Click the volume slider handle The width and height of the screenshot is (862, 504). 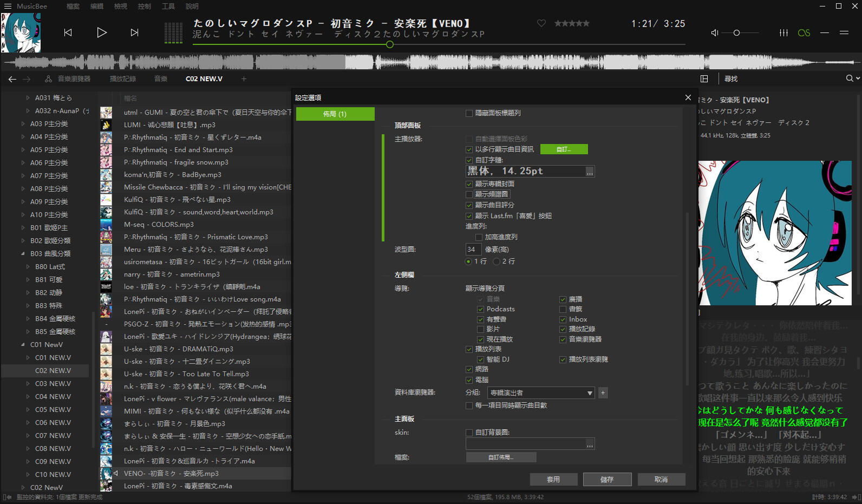tap(736, 32)
